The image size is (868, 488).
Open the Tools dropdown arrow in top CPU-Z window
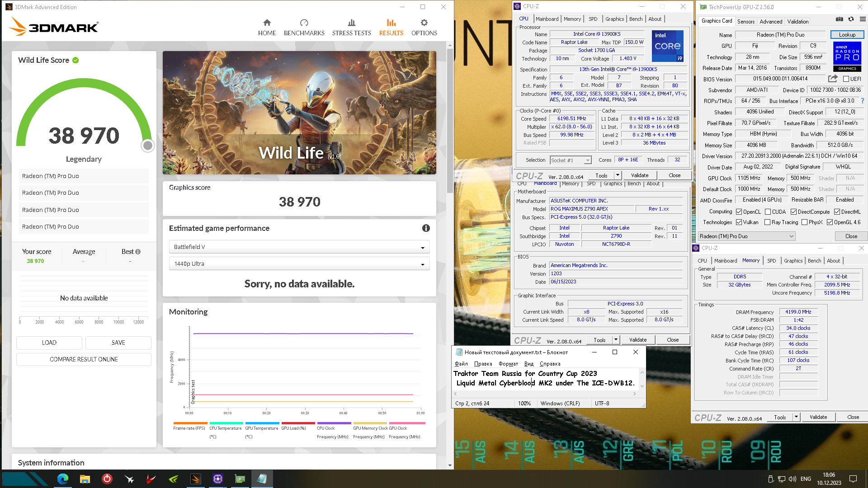pos(618,175)
